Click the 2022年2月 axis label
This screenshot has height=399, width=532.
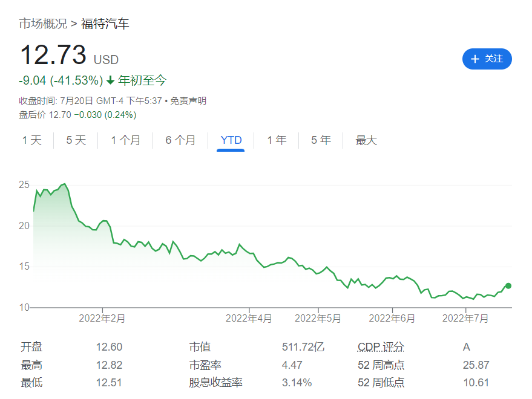coord(102,319)
